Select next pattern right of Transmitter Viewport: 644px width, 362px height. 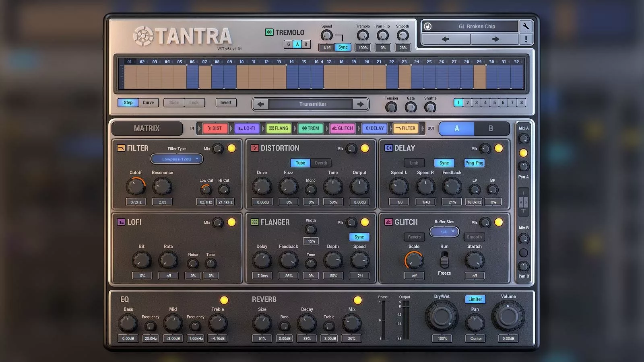point(360,104)
